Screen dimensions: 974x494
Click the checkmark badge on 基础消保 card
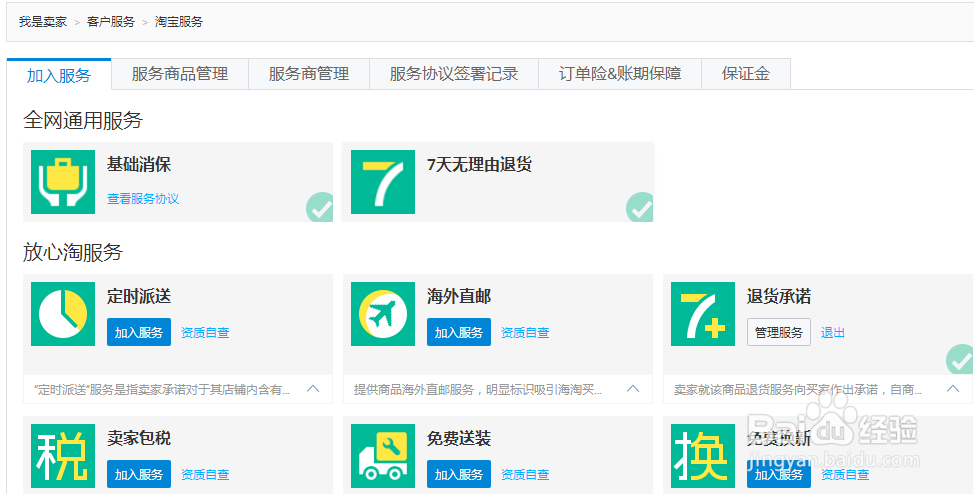tap(320, 208)
